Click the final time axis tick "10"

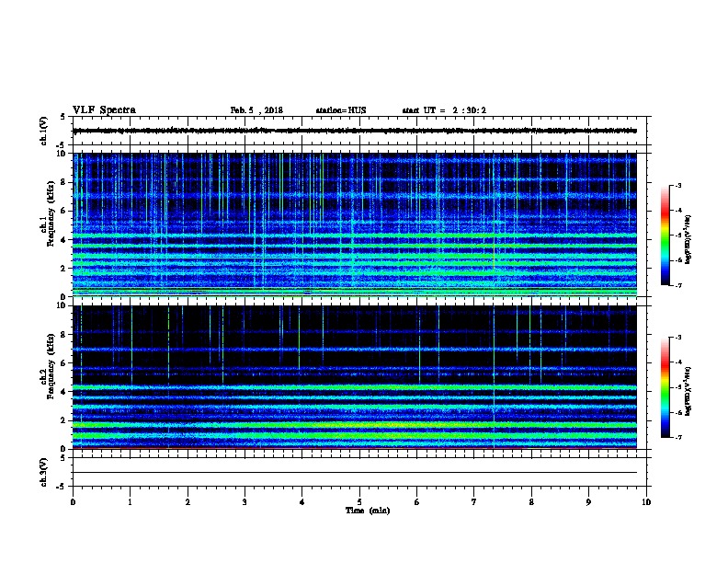tap(646, 502)
